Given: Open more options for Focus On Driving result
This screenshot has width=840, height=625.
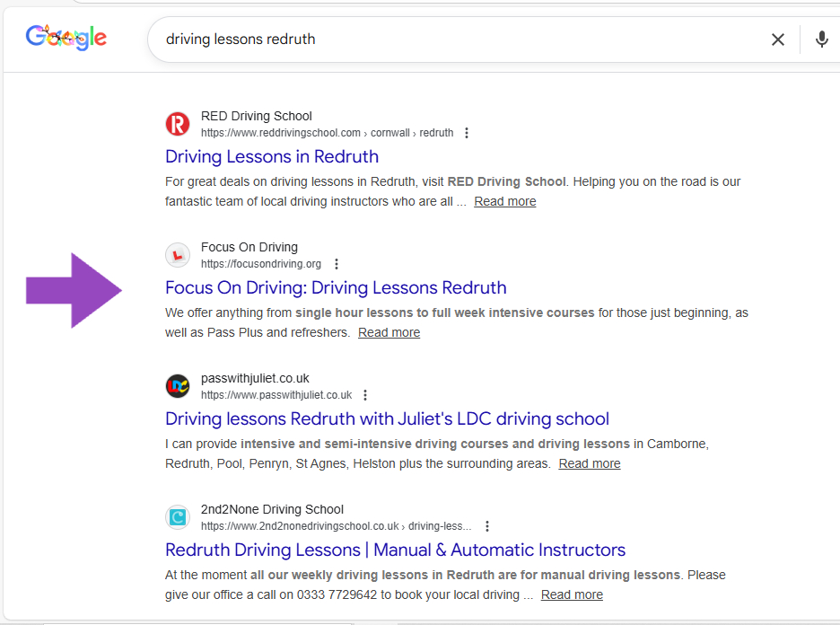Looking at the screenshot, I should coord(337,264).
